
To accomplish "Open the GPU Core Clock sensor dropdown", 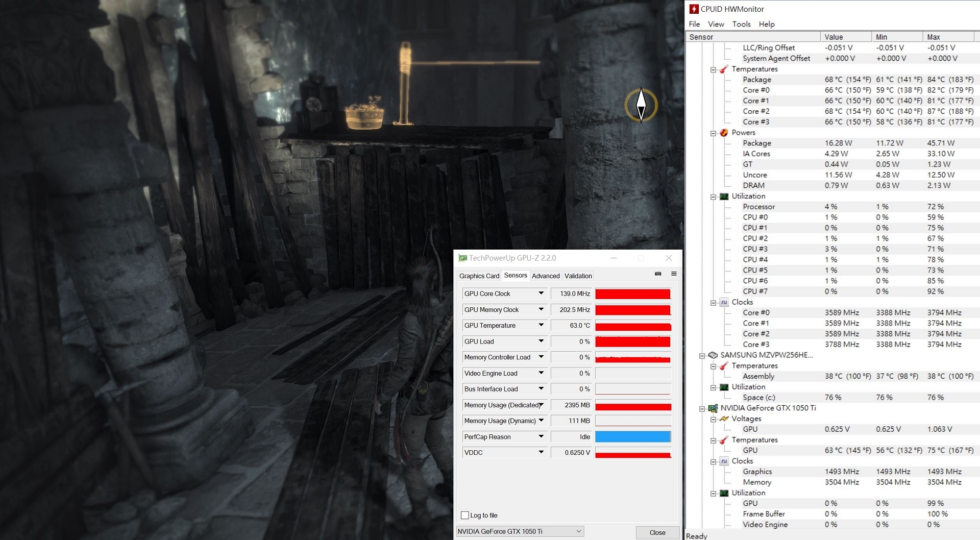I will point(541,293).
